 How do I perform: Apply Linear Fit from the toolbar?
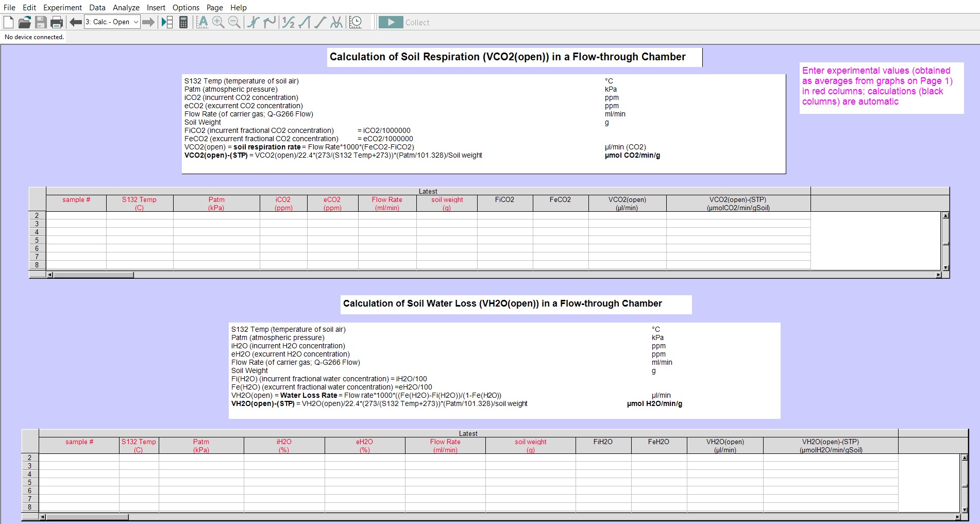(320, 22)
